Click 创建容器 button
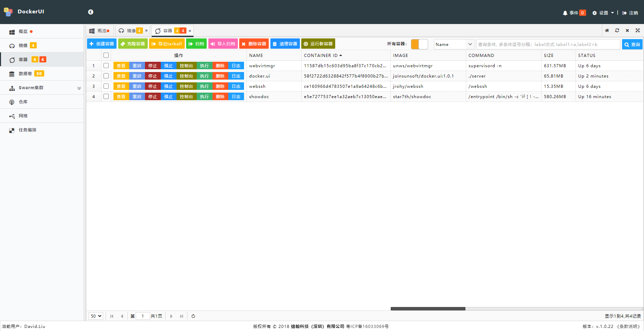The width and height of the screenshot is (644, 331). click(102, 44)
